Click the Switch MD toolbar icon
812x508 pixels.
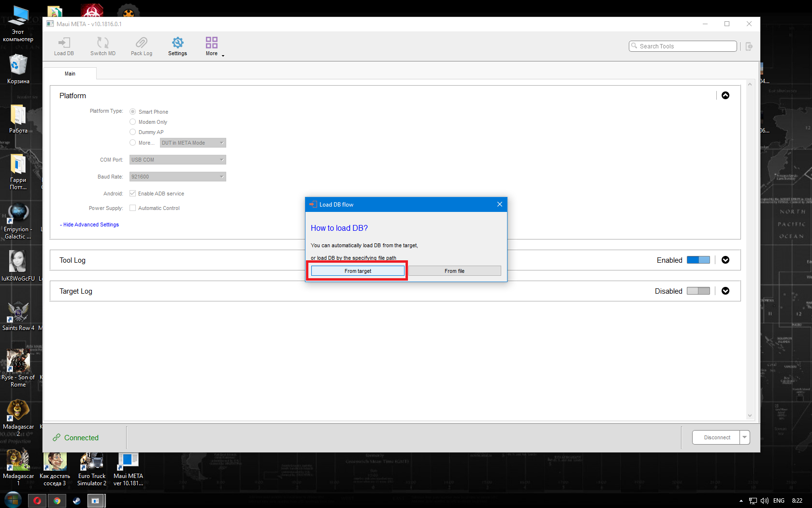pos(103,46)
